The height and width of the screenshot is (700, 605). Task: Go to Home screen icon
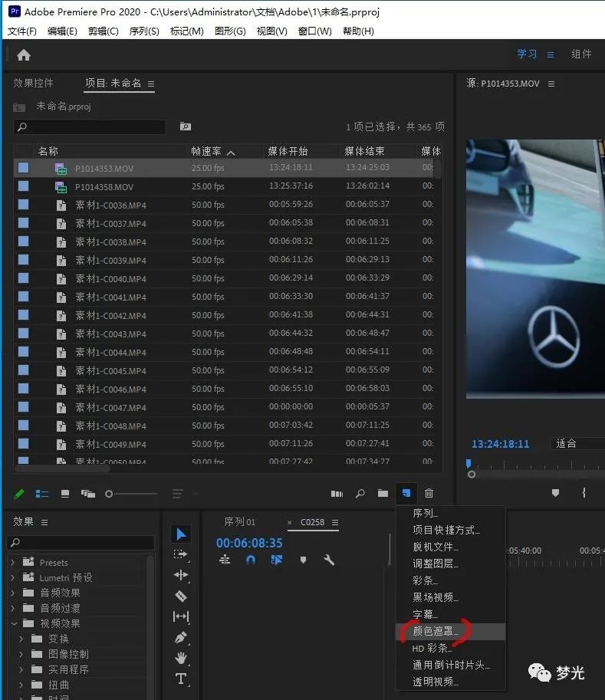click(24, 55)
